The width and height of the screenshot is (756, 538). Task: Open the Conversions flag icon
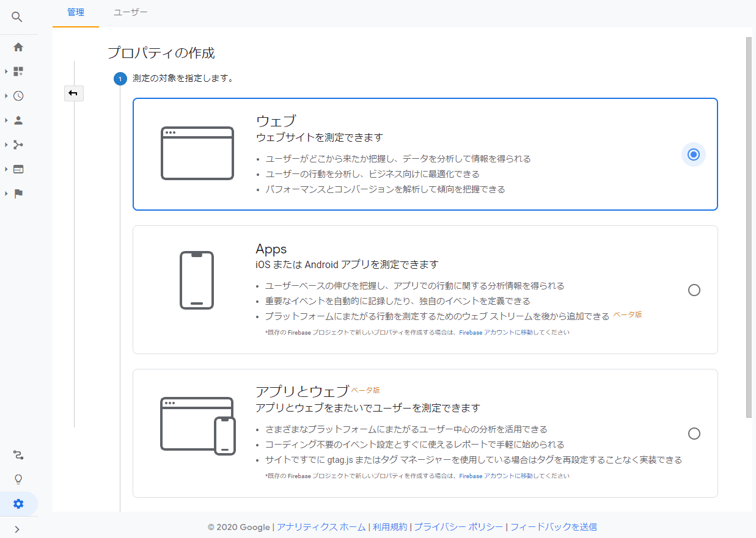click(x=18, y=194)
